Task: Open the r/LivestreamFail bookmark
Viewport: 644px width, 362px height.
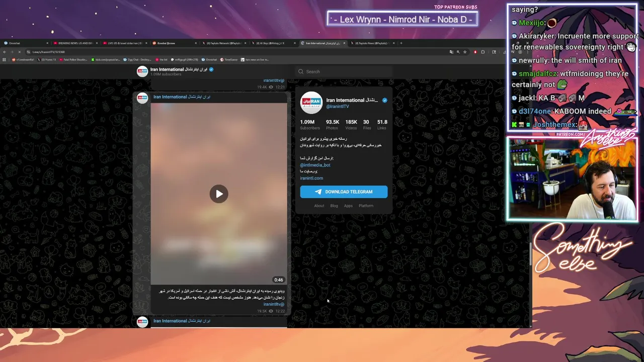Action: click(23, 60)
